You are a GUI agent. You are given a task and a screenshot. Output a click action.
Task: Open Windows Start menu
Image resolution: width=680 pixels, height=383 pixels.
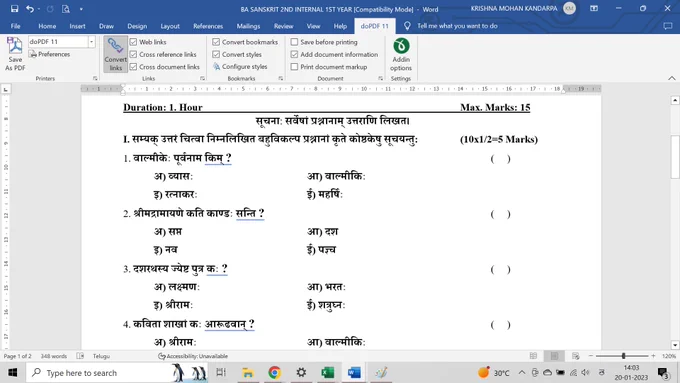point(13,373)
